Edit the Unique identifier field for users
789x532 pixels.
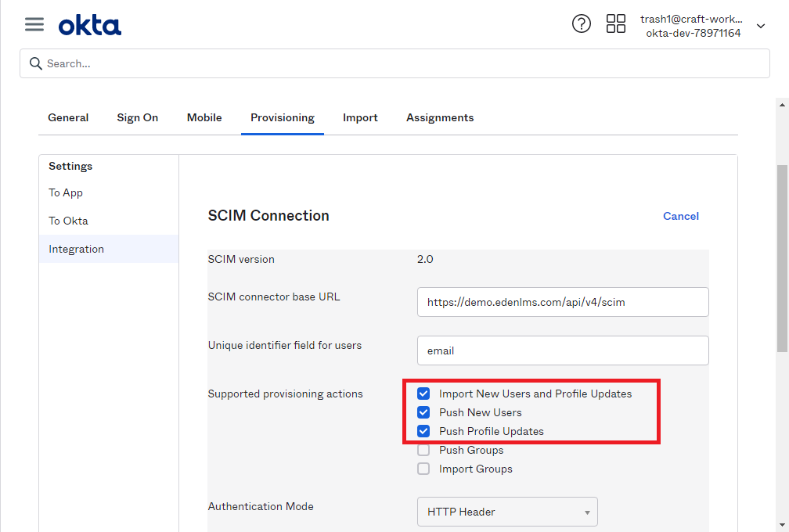[563, 350]
